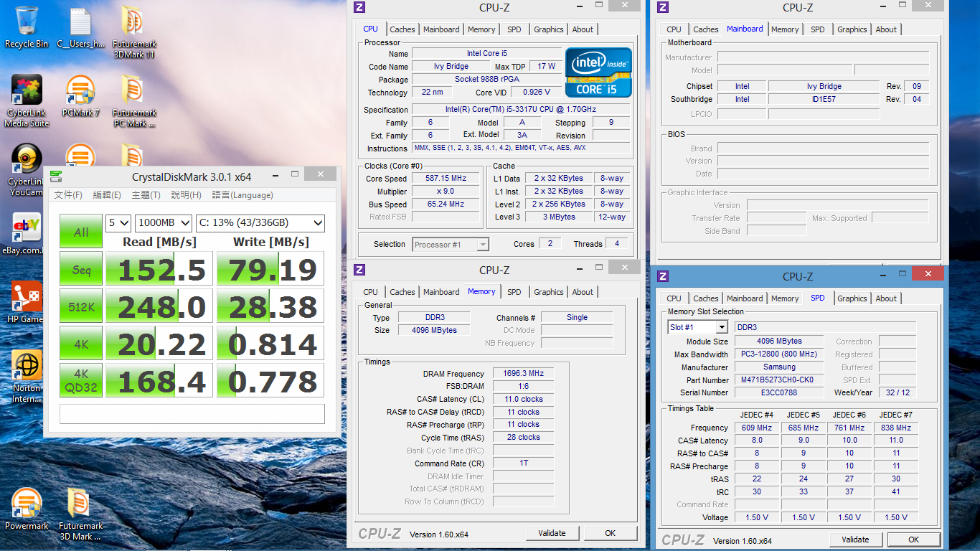Open the 1000MB test size dropdown
This screenshot has height=551, width=980.
[x=164, y=222]
